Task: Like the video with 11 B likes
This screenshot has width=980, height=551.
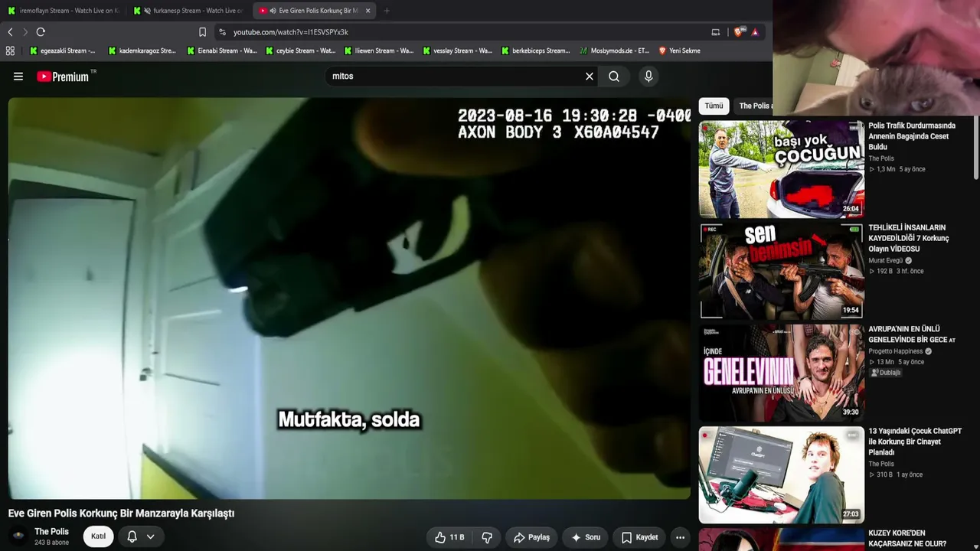Action: (x=449, y=537)
